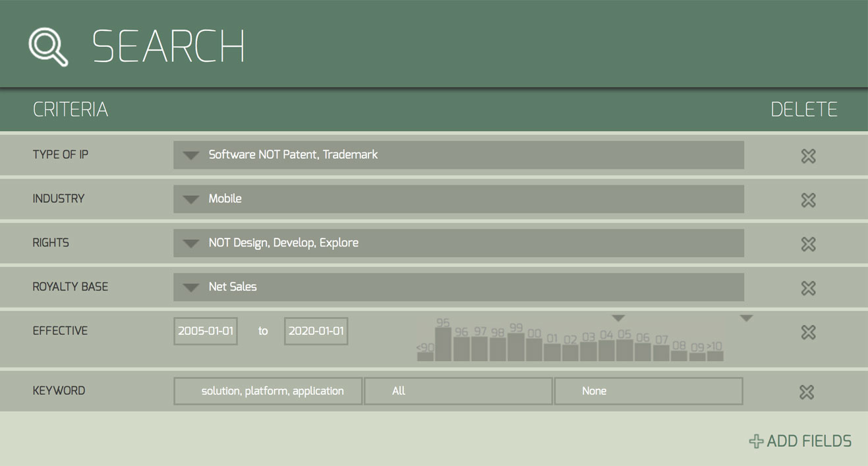Click the Effective start date field 2005-01-01
This screenshot has height=466, width=868.
(x=206, y=331)
